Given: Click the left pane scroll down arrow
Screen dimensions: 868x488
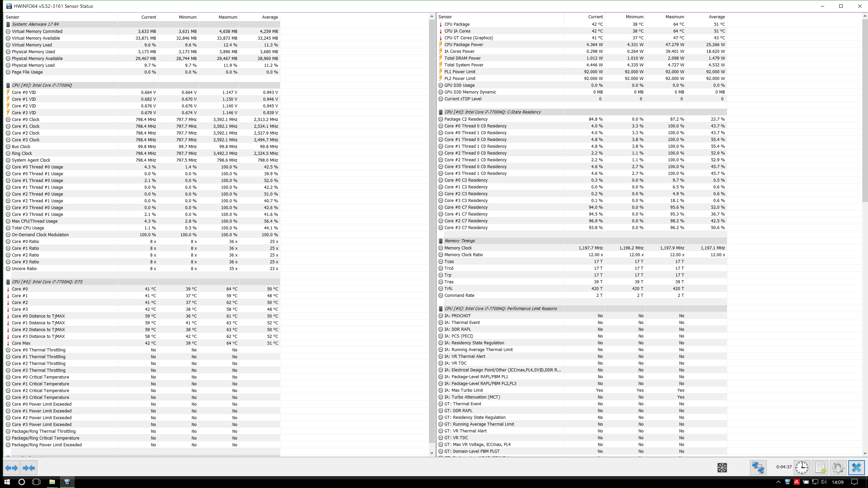Looking at the screenshot, I should [432, 453].
